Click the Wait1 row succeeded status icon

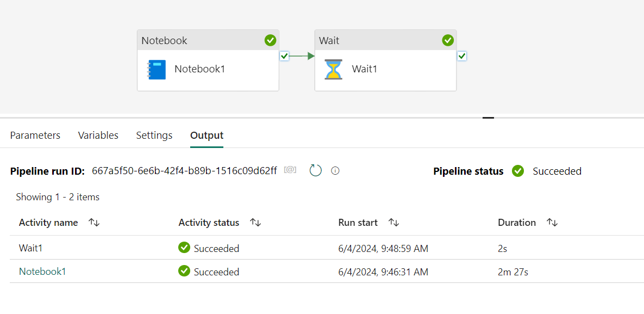click(184, 247)
